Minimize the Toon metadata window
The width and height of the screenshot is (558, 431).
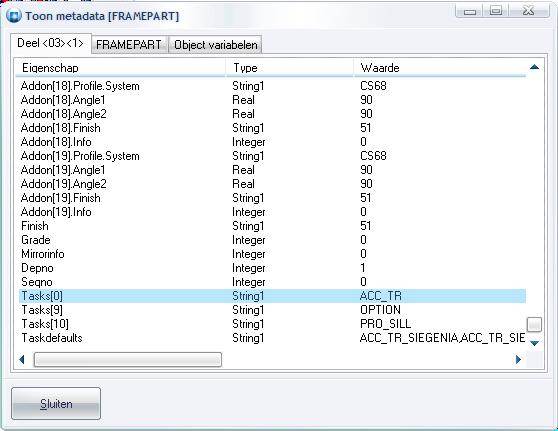click(x=470, y=11)
